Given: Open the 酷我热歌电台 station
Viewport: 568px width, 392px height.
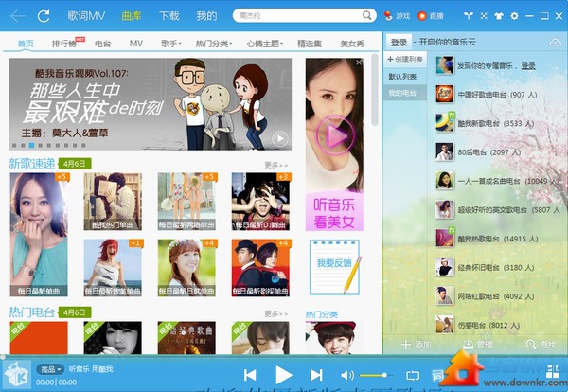Looking at the screenshot, I should 487,239.
